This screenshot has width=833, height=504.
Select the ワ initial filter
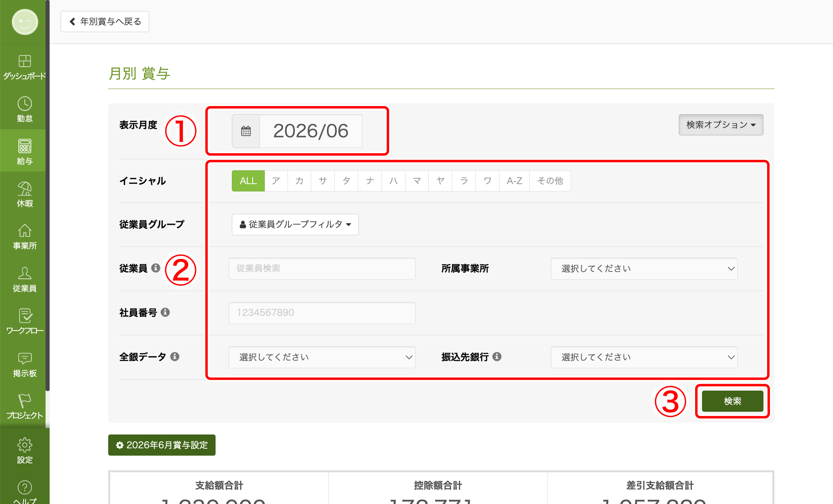tap(488, 181)
